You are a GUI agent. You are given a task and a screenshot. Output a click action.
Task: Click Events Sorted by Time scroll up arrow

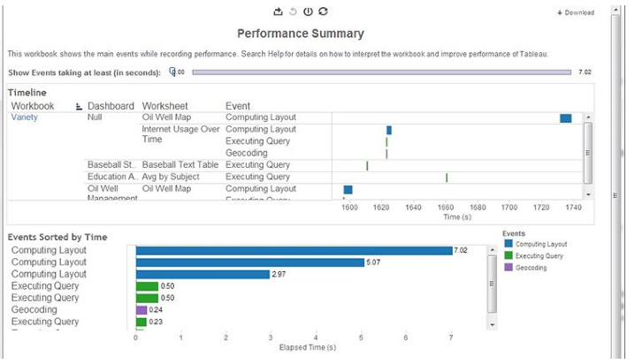492,249
